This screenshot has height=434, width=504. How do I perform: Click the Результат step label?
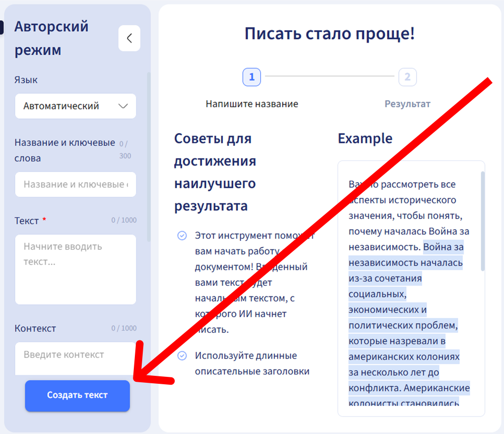408,104
